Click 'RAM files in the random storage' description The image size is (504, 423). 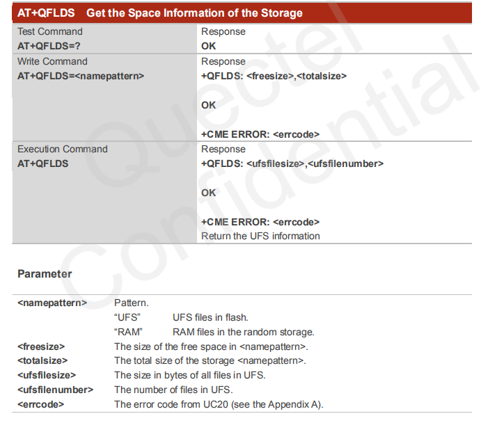pyautogui.click(x=243, y=332)
